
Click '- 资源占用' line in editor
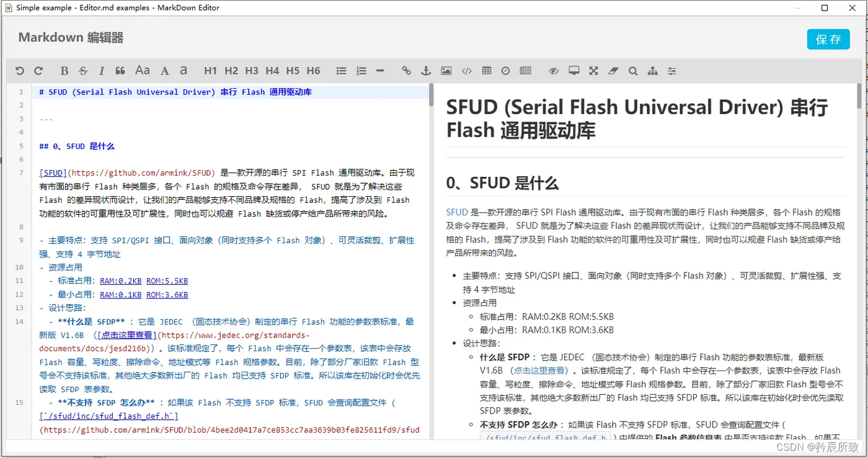pyautogui.click(x=61, y=267)
